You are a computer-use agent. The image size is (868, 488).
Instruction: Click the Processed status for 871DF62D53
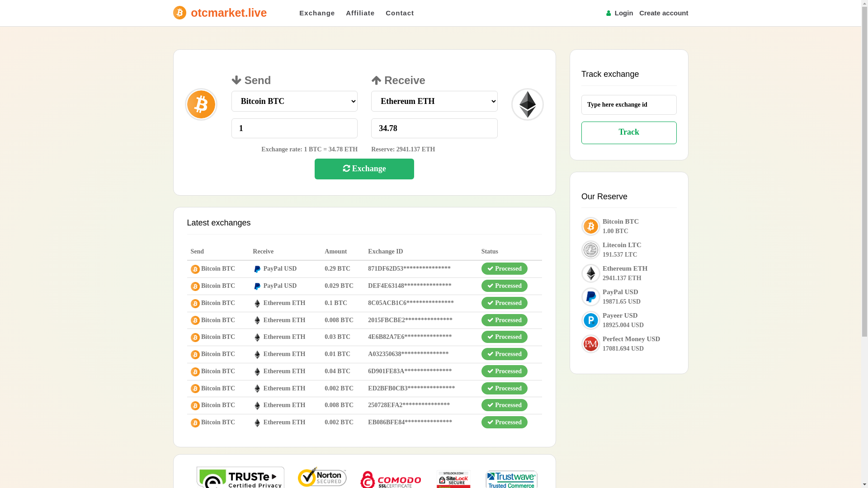tap(505, 269)
